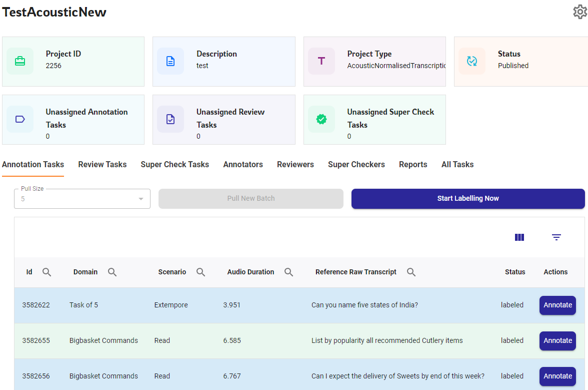Click the Pull New Batch button
Image resolution: width=588 pixels, height=390 pixels.
pyautogui.click(x=251, y=199)
